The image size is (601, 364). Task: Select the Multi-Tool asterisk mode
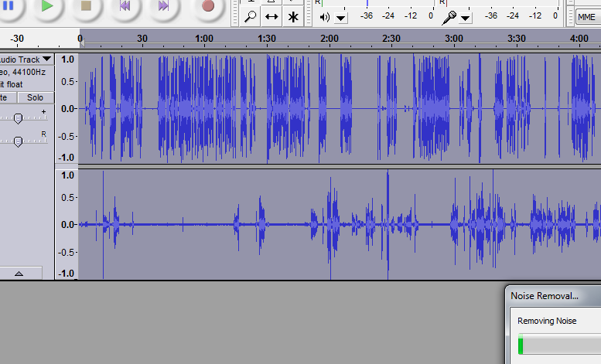point(293,17)
